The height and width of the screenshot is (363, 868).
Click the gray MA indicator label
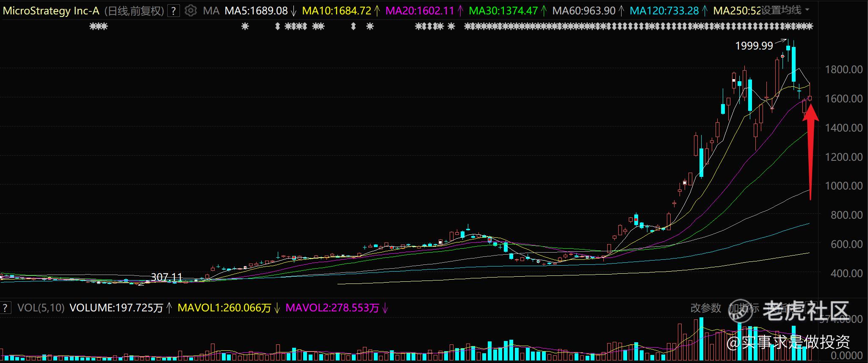(x=211, y=11)
